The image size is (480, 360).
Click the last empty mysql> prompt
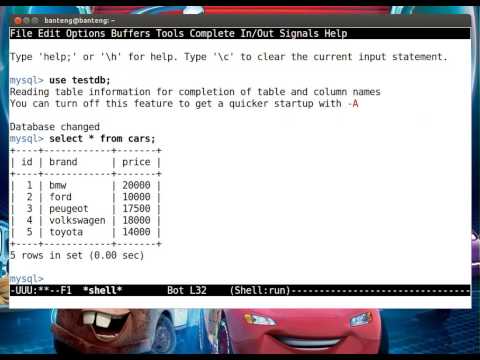[27, 279]
